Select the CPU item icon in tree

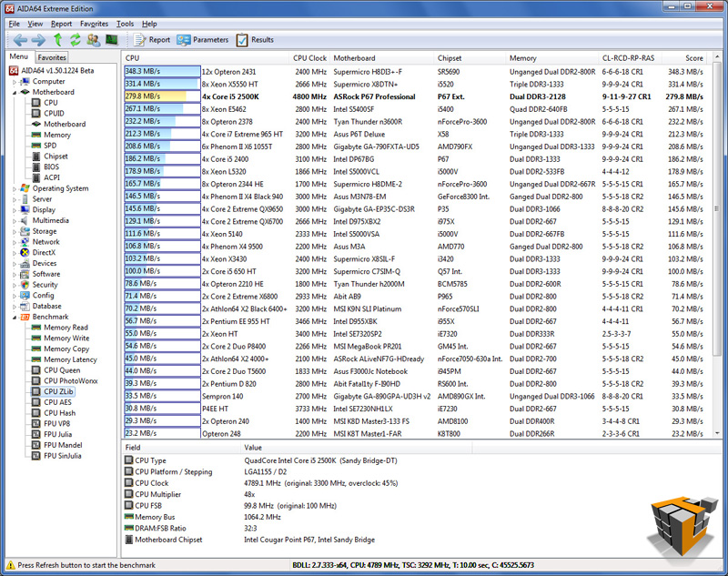pyautogui.click(x=36, y=103)
